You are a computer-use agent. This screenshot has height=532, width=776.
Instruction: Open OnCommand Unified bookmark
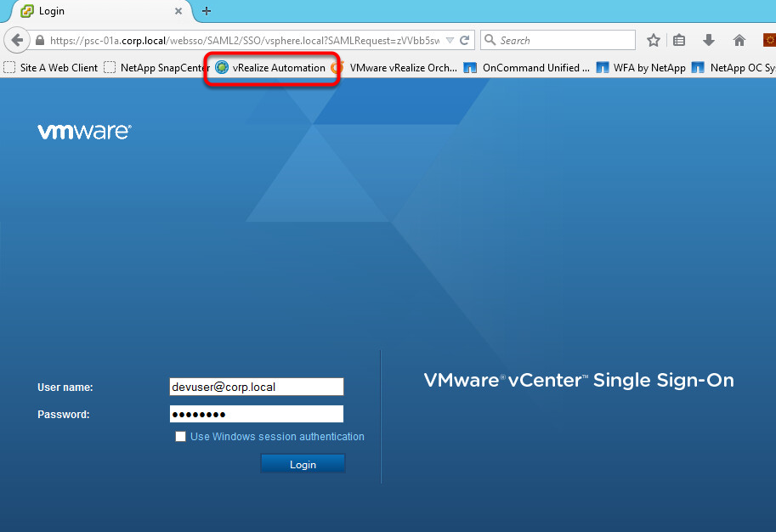(x=527, y=68)
